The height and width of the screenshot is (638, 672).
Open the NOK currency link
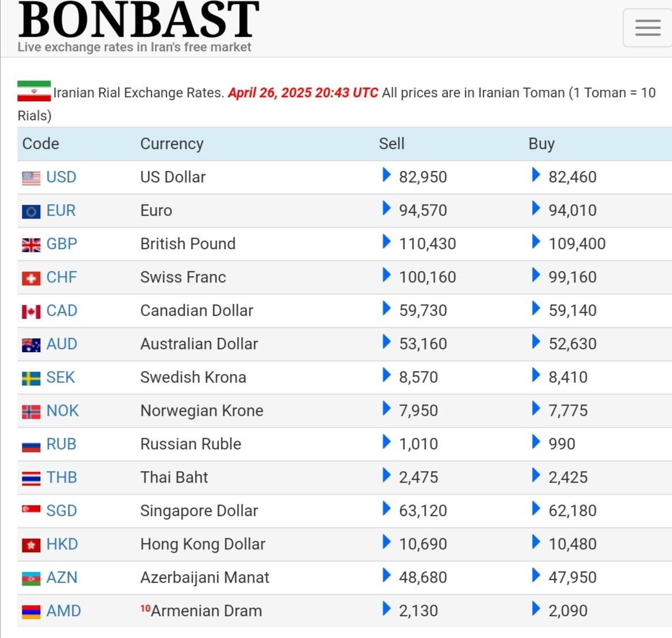(63, 411)
